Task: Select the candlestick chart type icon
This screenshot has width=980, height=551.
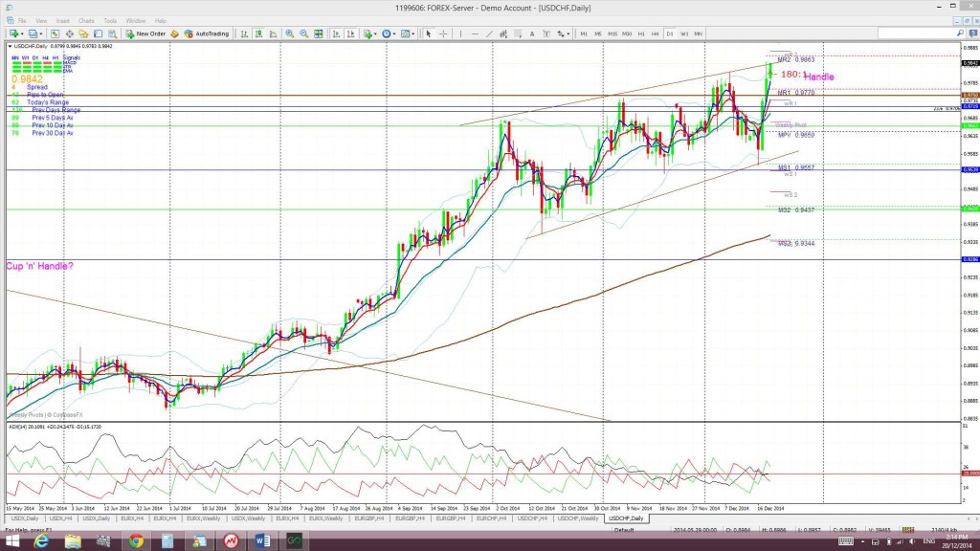Action: pos(258,33)
